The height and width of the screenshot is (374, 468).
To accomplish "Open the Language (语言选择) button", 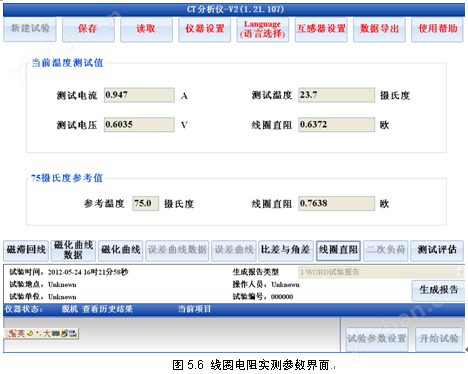I will pos(263,29).
